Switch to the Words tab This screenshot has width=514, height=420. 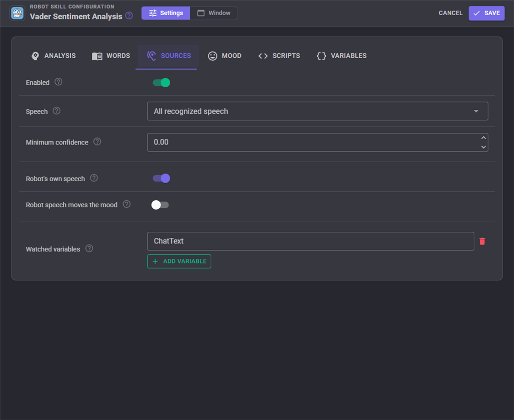point(111,56)
